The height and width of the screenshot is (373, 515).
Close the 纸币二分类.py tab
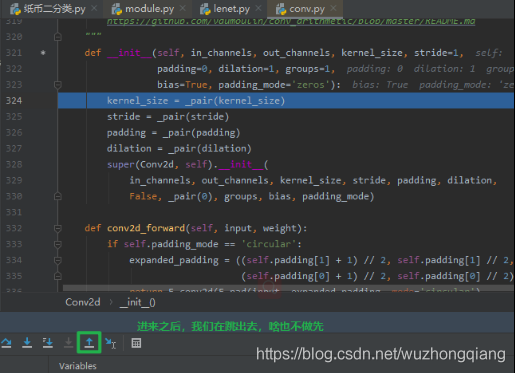pyautogui.click(x=94, y=8)
